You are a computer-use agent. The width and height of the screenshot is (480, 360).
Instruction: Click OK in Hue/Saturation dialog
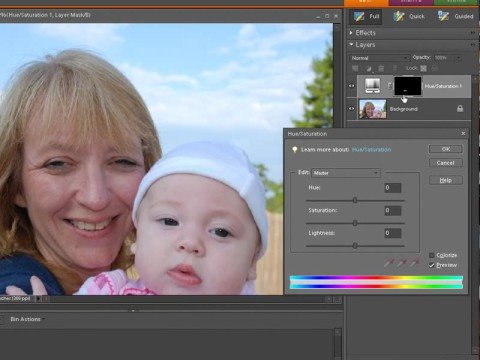pyautogui.click(x=446, y=149)
